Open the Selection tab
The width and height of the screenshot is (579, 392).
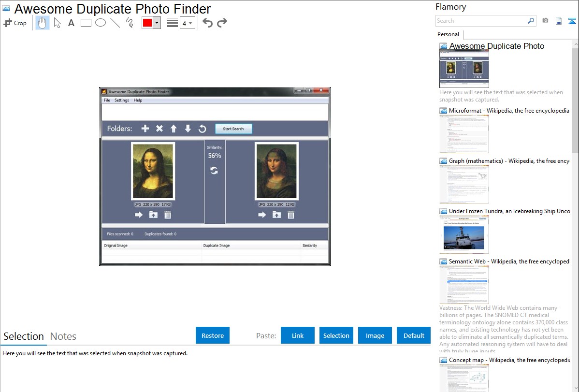(x=24, y=336)
